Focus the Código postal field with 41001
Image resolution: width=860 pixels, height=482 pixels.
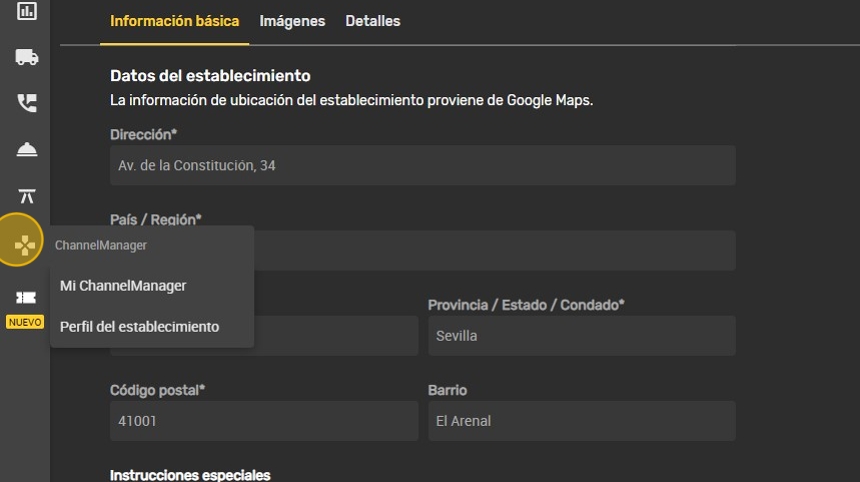tap(263, 421)
